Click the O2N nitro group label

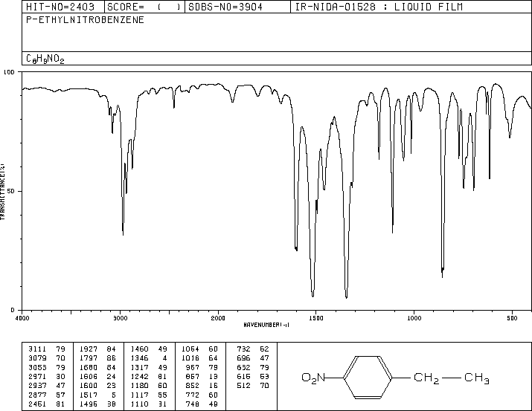click(313, 378)
